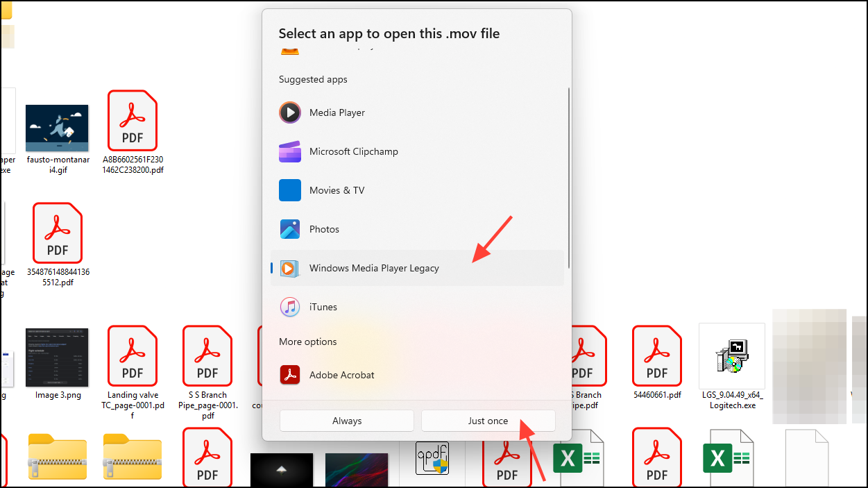The height and width of the screenshot is (488, 868).
Task: Select fausto-montanari4.gif thumbnail in Explorer
Action: pyautogui.click(x=57, y=128)
